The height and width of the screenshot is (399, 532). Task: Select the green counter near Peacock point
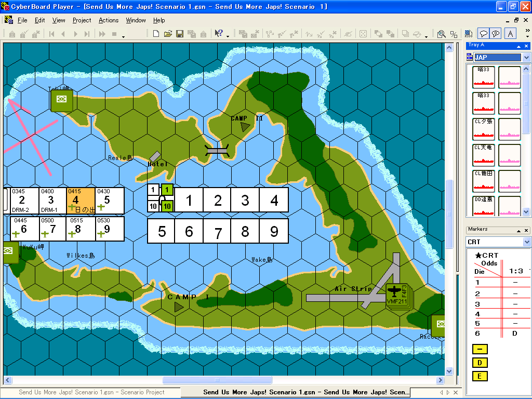tap(438, 326)
